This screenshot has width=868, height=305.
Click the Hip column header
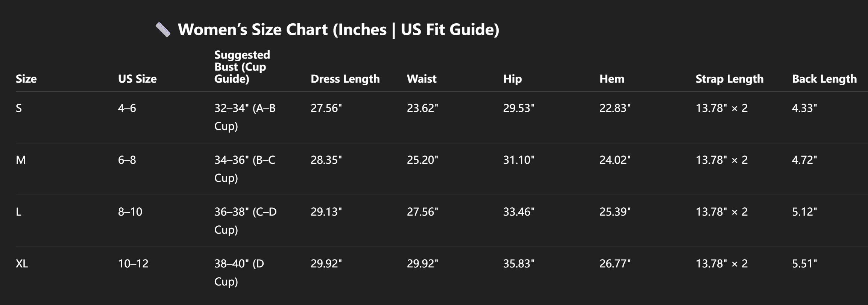click(x=512, y=79)
